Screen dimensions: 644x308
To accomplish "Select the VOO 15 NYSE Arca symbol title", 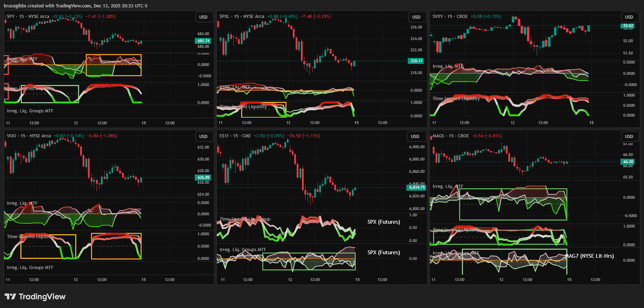I will [29, 136].
